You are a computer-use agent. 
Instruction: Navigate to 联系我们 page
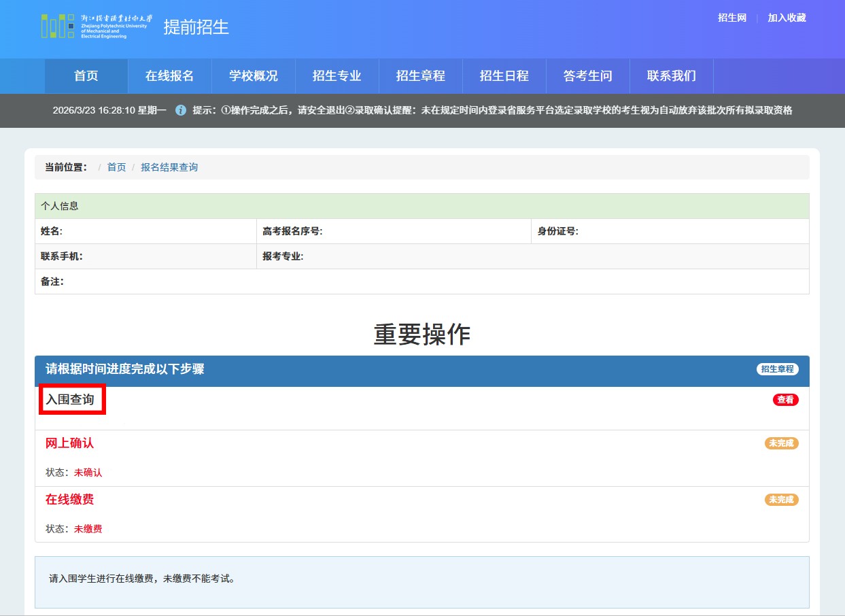pos(672,76)
